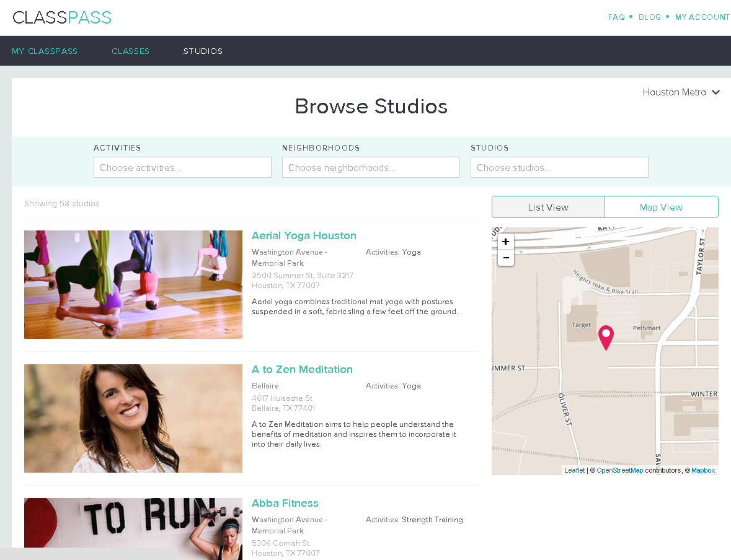Click the Abba Fitness photo
Screen dimensions: 731x560
tap(133, 529)
